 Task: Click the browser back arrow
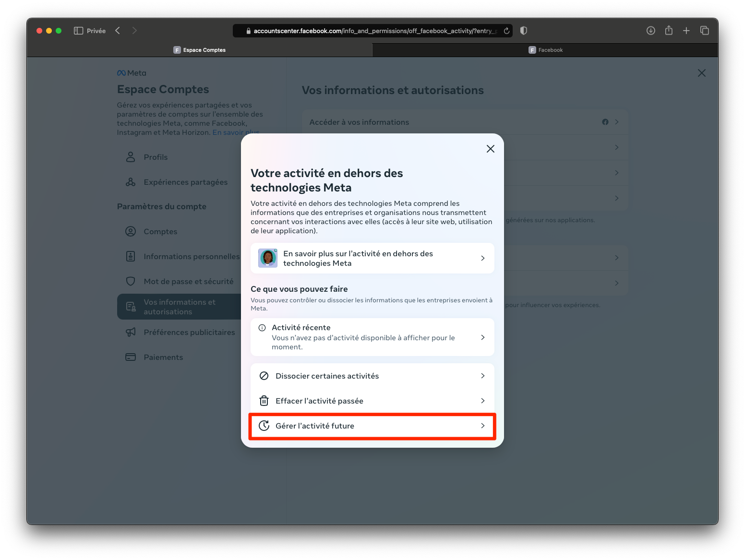[x=118, y=31]
